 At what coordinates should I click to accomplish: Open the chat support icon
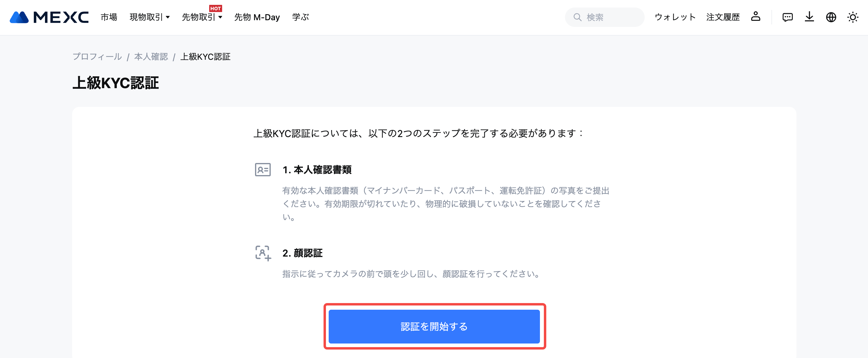coord(787,17)
